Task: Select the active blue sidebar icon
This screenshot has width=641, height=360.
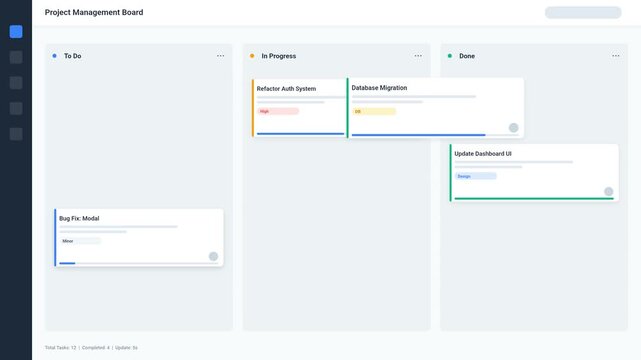Action: [x=16, y=31]
